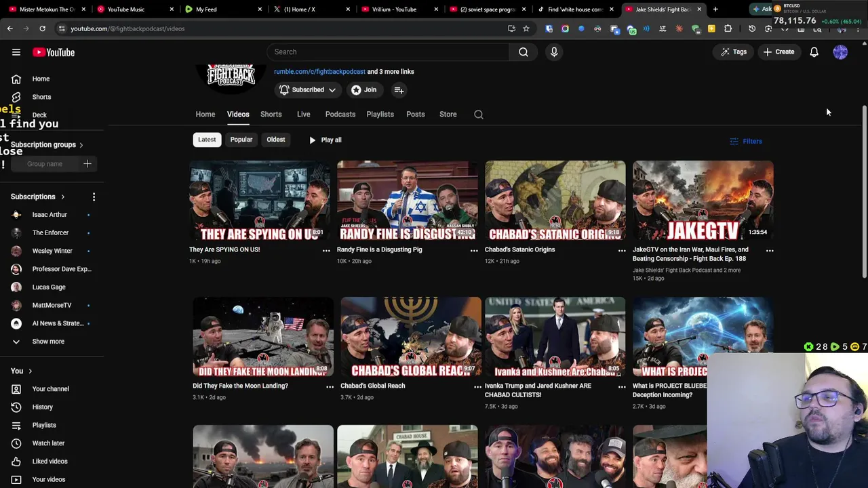Click the Play all button

tap(325, 140)
